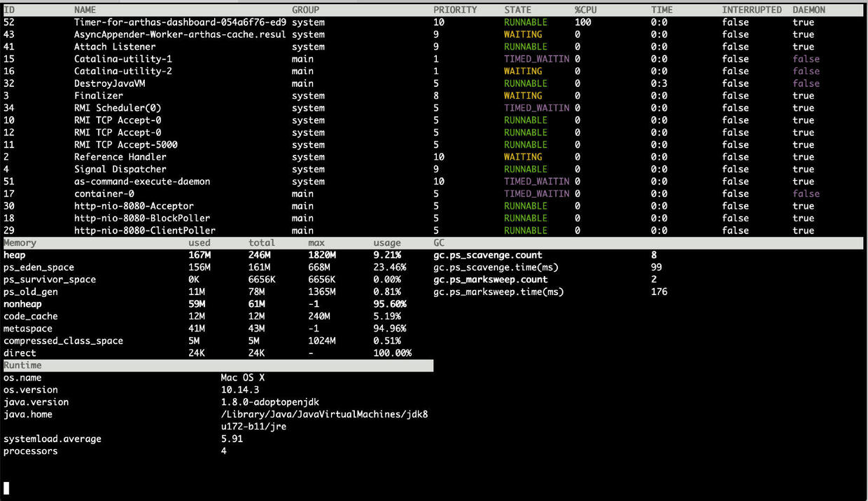Click the nonheap row label
This screenshot has height=501, width=868.
tap(22, 304)
